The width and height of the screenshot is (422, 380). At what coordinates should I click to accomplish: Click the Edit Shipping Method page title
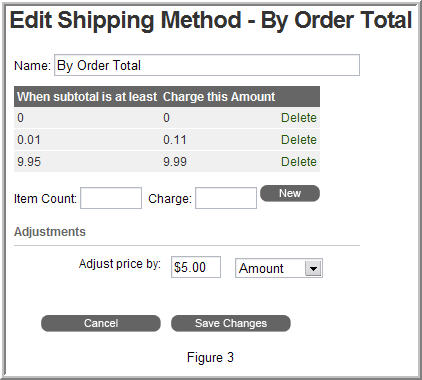coord(211,20)
